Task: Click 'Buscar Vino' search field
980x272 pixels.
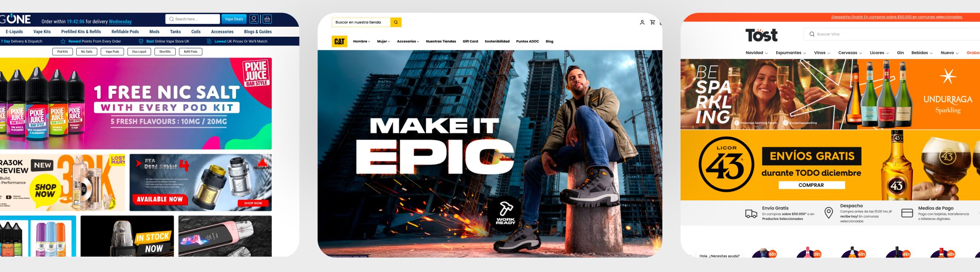Action: coord(892,34)
